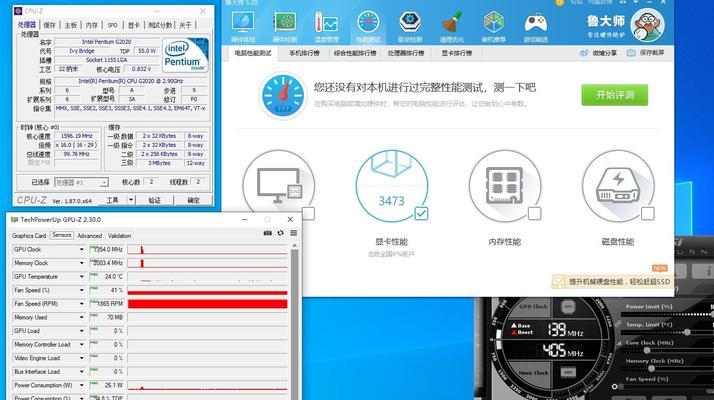714x400 pixels.
Task: Open 驱动检测 driver detection icon
Action: pyautogui.click(x=410, y=22)
